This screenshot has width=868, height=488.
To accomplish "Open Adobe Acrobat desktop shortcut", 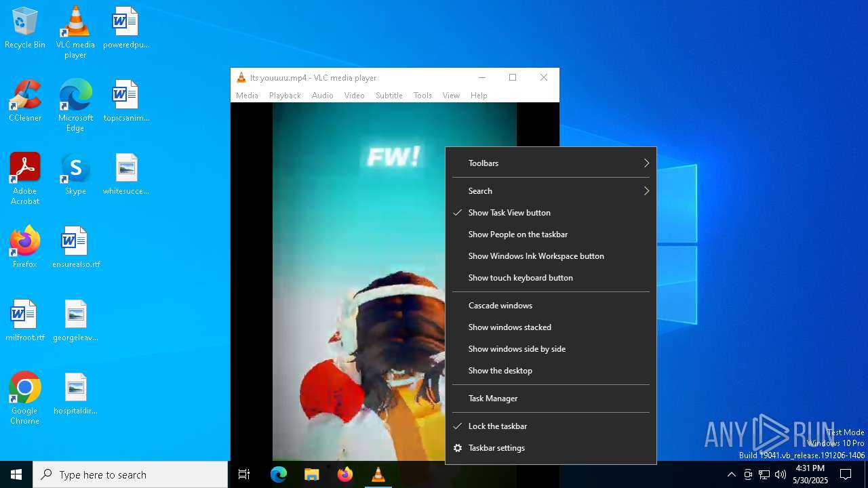I will pyautogui.click(x=25, y=180).
